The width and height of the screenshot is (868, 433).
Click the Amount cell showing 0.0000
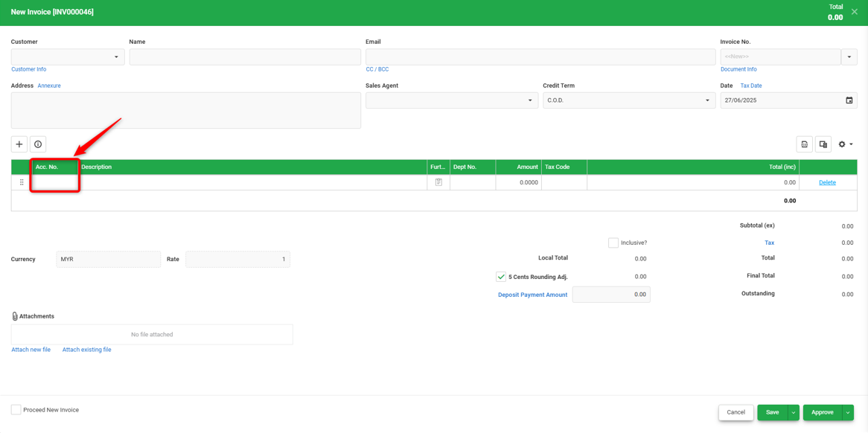coord(519,182)
